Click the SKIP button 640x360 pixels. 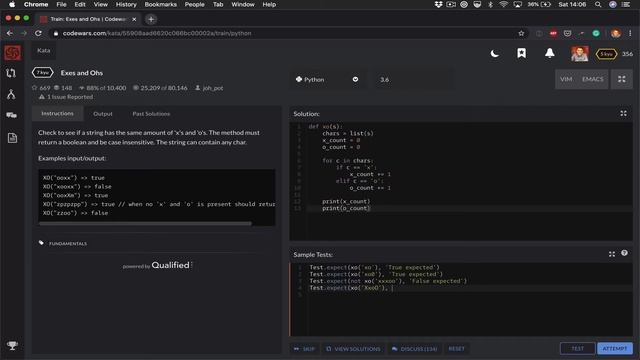[x=304, y=349]
